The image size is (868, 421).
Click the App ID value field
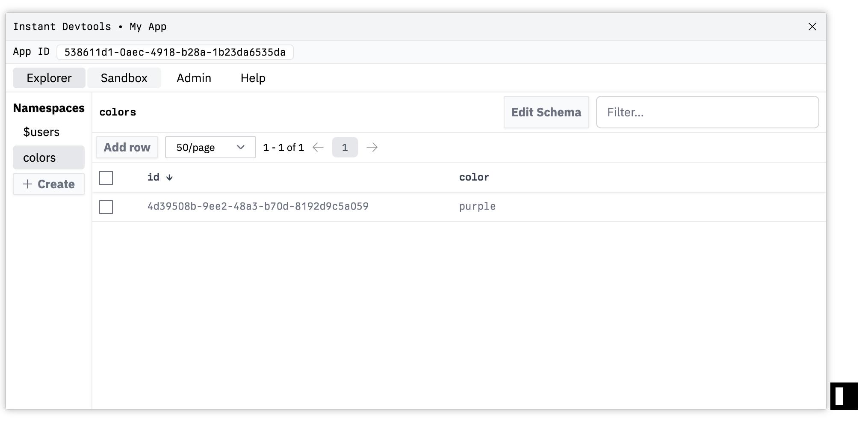click(175, 52)
